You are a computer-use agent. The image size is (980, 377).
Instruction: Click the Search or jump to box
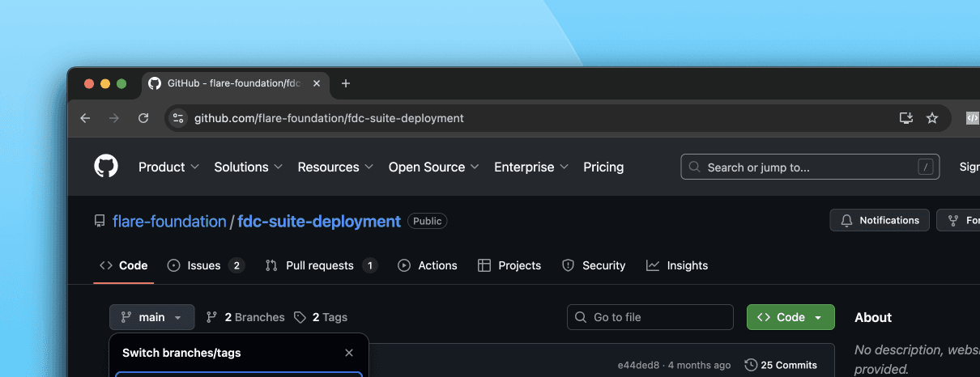pyautogui.click(x=810, y=167)
